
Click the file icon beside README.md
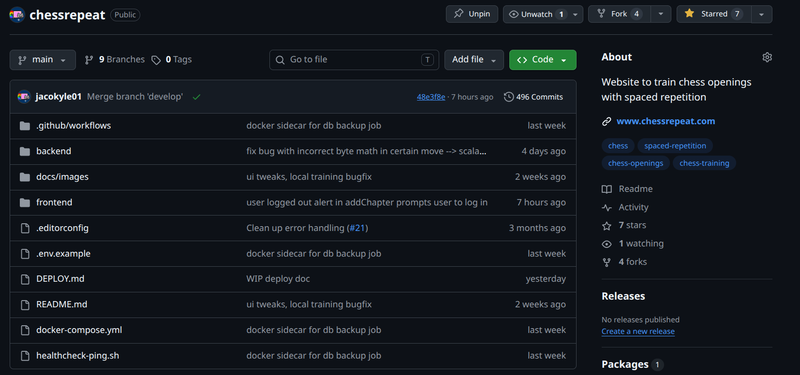pyautogui.click(x=24, y=305)
